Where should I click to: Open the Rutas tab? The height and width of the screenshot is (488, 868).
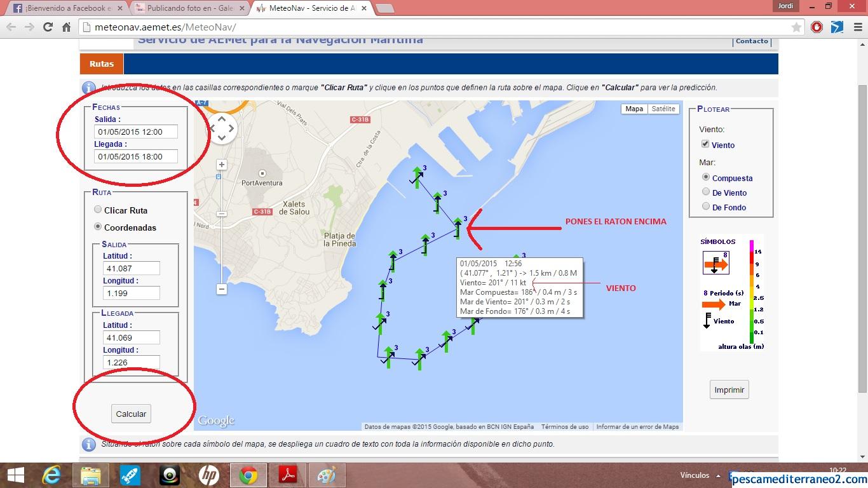click(102, 64)
